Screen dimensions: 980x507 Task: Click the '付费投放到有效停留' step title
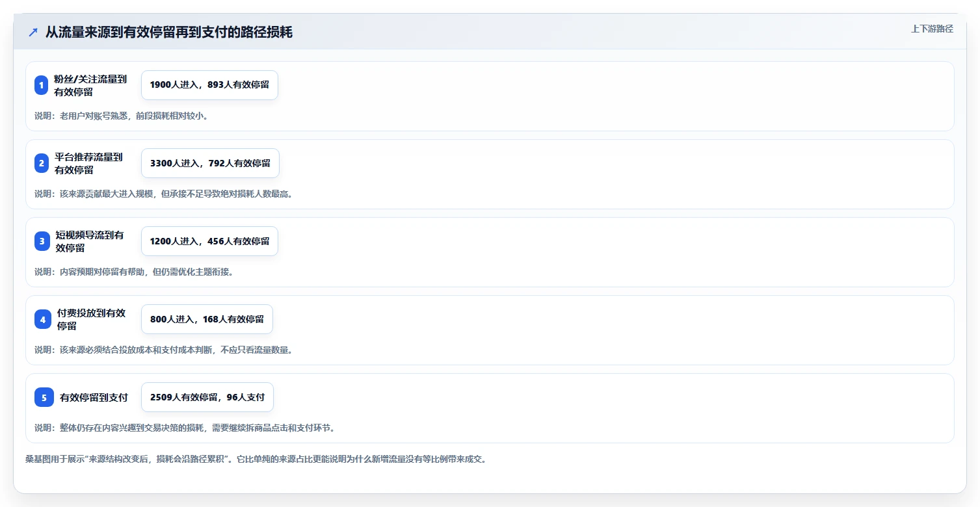(91, 319)
